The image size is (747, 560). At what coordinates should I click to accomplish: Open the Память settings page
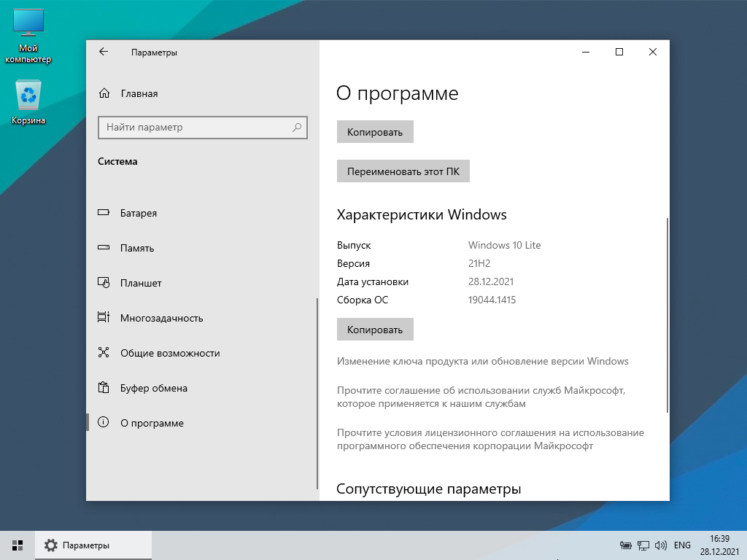pyautogui.click(x=201, y=248)
